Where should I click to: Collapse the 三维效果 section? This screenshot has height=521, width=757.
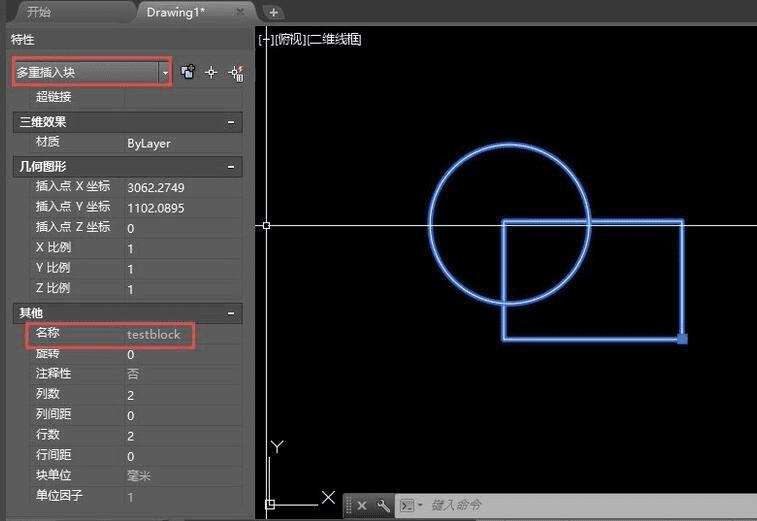point(231,122)
